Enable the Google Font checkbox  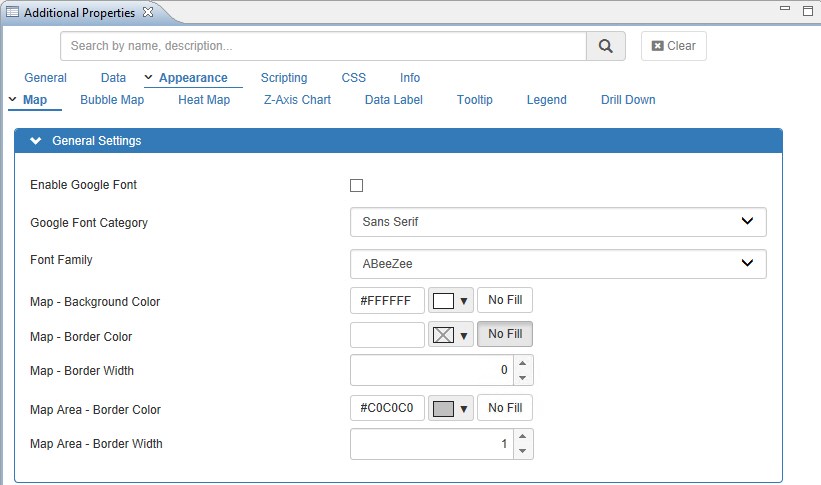click(x=357, y=185)
